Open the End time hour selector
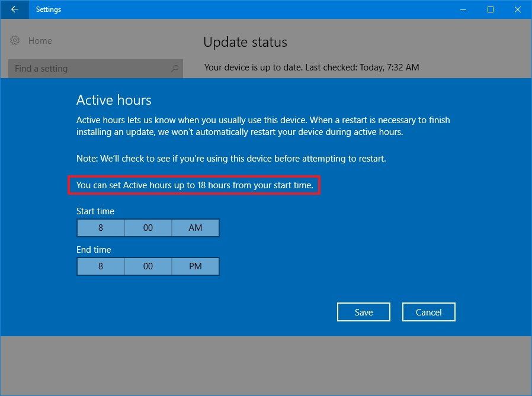532x396 pixels. (100, 266)
